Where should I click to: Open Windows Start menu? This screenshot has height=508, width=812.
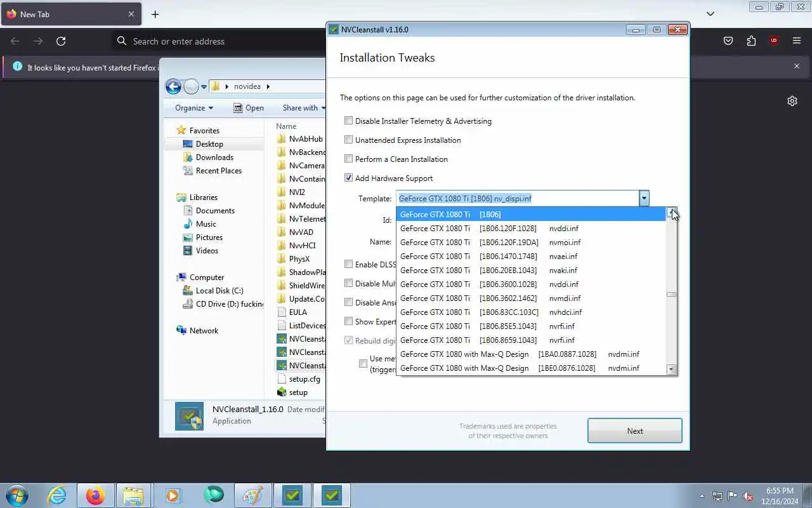(18, 495)
